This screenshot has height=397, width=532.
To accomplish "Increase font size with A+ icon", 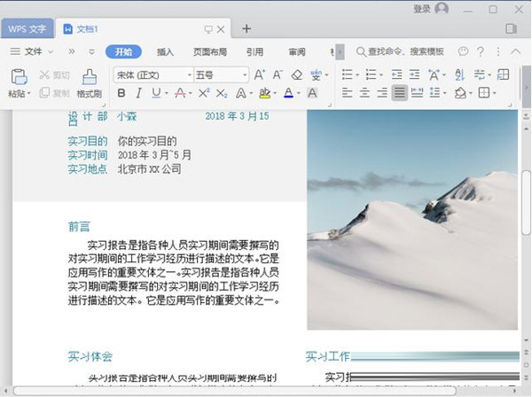I will pos(260,75).
